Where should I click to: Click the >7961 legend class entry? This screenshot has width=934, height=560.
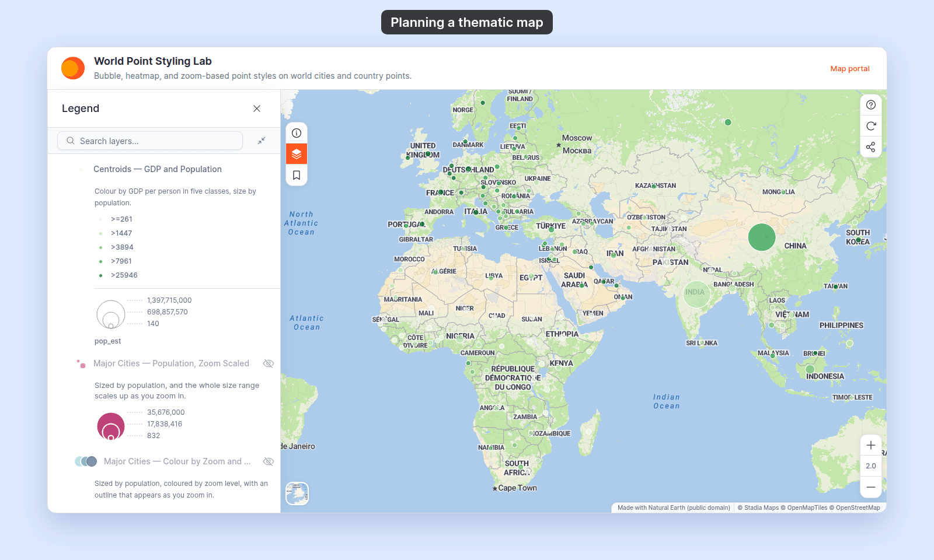tap(121, 261)
